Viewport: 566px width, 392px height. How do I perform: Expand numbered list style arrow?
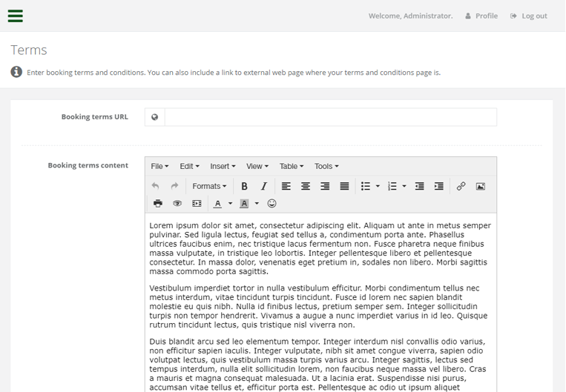click(x=404, y=186)
